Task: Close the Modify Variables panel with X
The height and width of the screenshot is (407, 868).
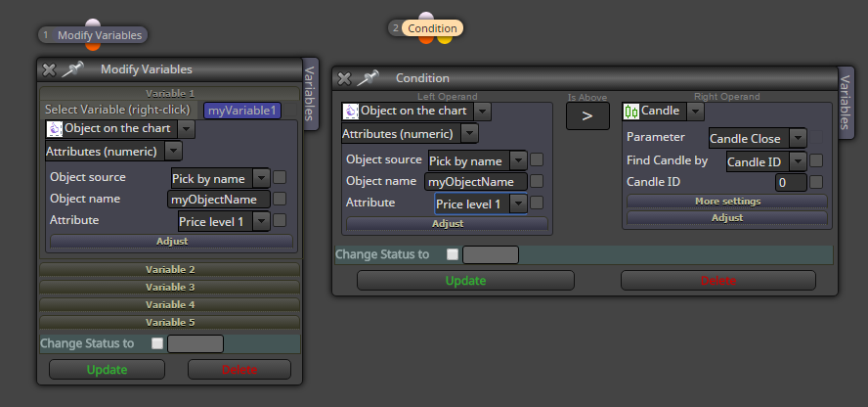Action: (49, 69)
